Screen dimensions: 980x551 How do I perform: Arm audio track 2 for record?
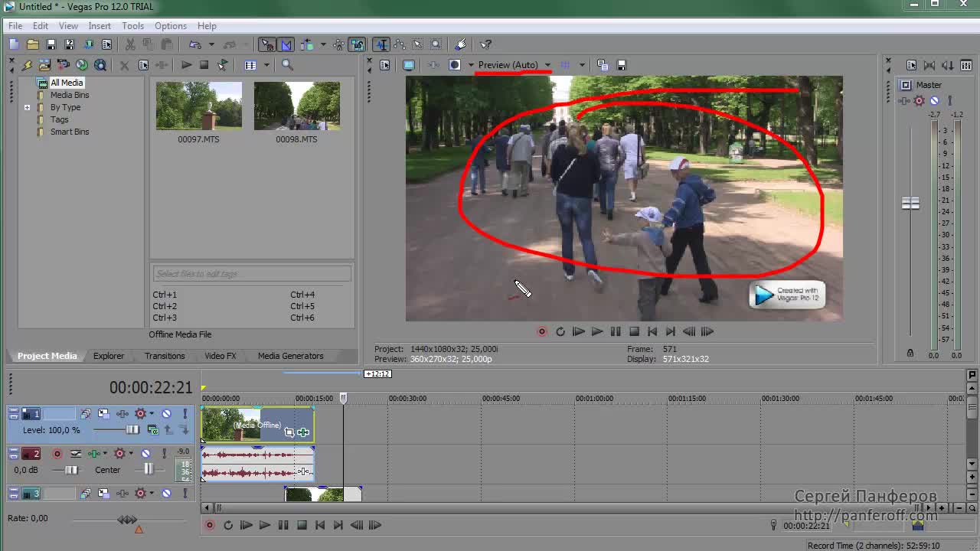click(57, 454)
